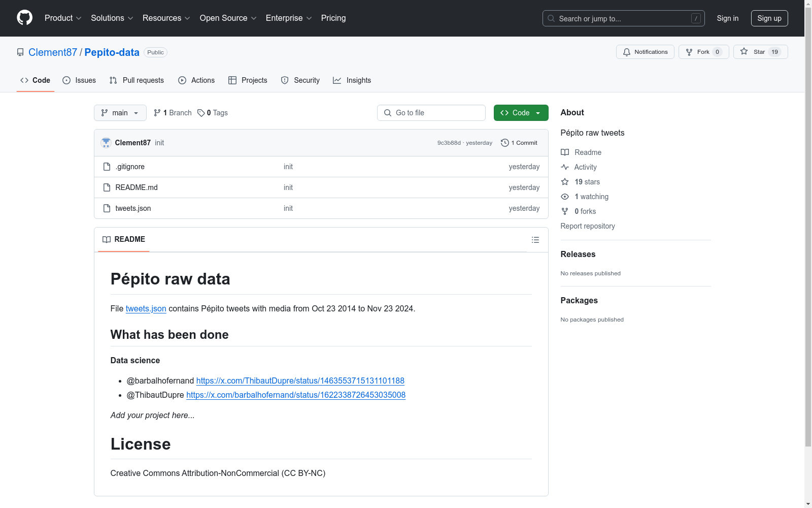Screen dimensions: 812x508
Task: Expand the Enterprise menu
Action: coord(289,18)
